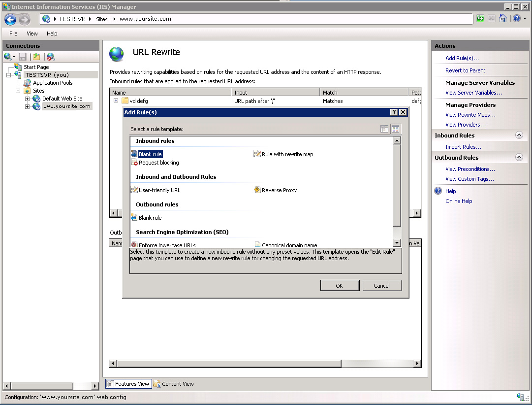Screen dimensions: 532x405
Task: Click the vd defg folder icon
Action: (x=125, y=101)
